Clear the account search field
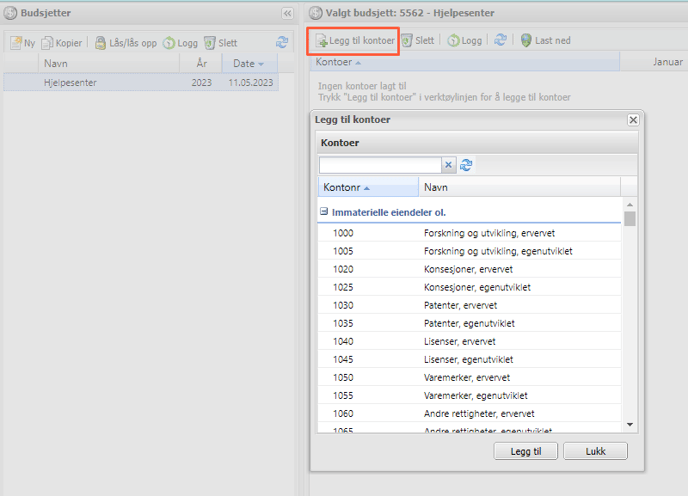 pos(448,165)
